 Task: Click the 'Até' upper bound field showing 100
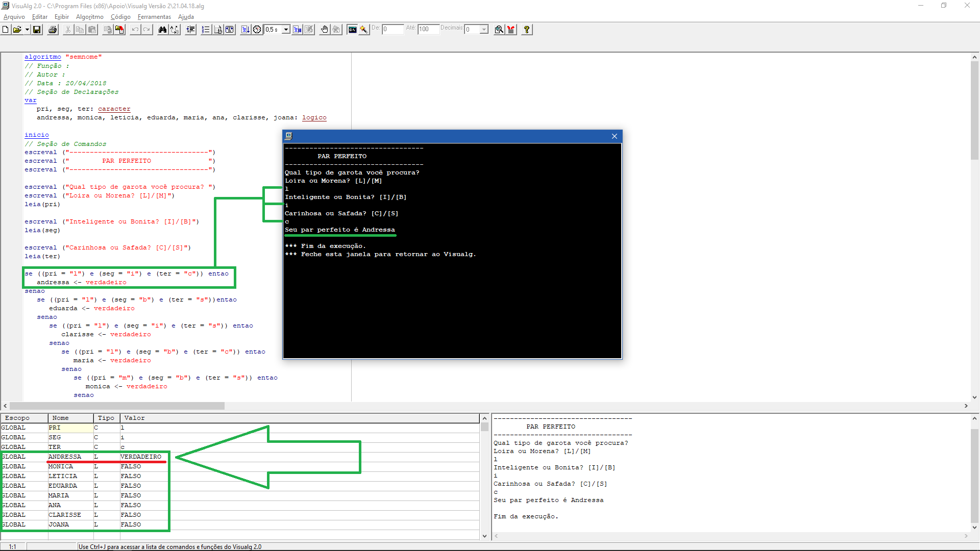click(428, 30)
